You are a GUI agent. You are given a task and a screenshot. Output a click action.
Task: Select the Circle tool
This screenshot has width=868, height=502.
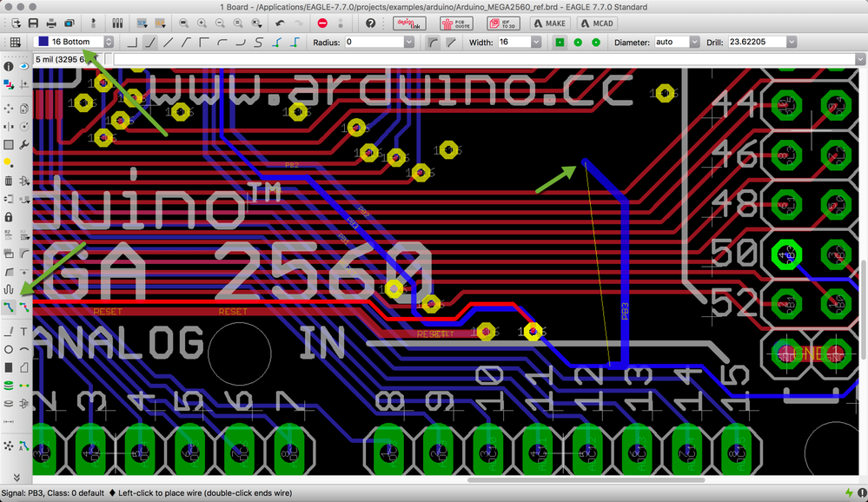pos(9,349)
